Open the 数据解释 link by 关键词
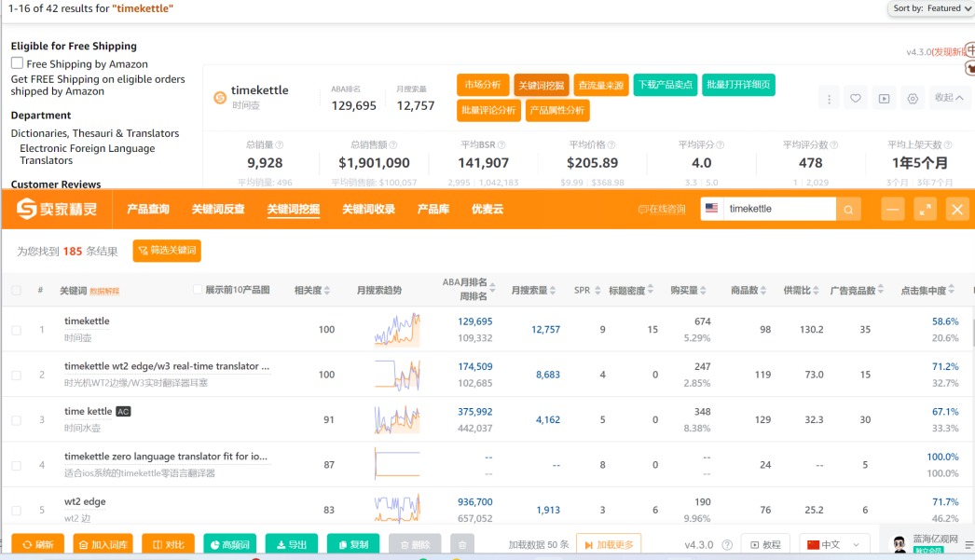This screenshot has width=975, height=560. [x=104, y=291]
